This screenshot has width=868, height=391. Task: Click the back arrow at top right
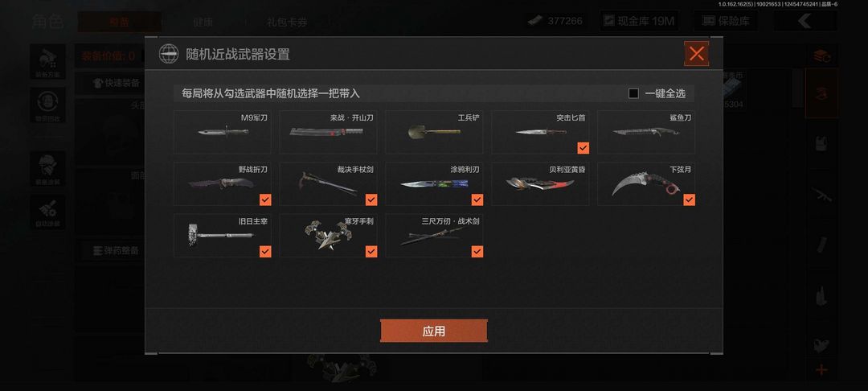pos(805,21)
